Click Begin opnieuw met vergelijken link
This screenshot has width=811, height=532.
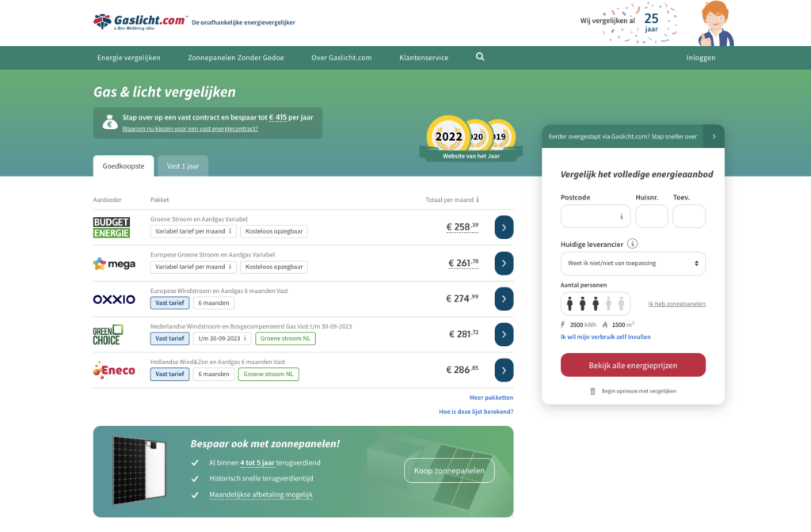point(639,391)
